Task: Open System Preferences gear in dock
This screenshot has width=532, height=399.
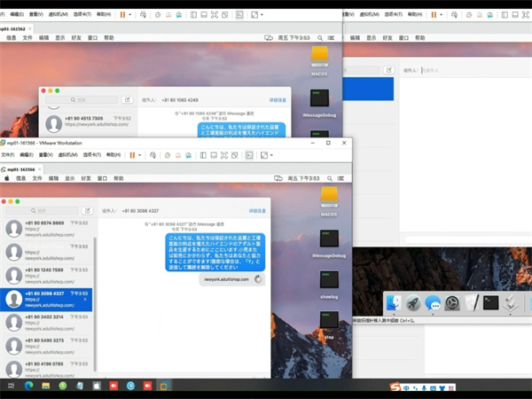Action: coord(452,302)
